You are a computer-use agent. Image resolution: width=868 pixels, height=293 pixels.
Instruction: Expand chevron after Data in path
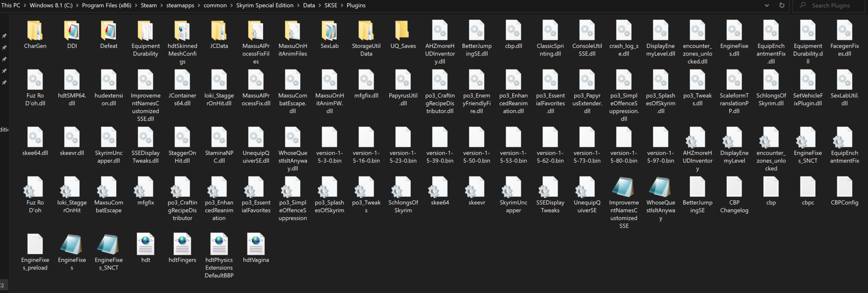tap(320, 5)
